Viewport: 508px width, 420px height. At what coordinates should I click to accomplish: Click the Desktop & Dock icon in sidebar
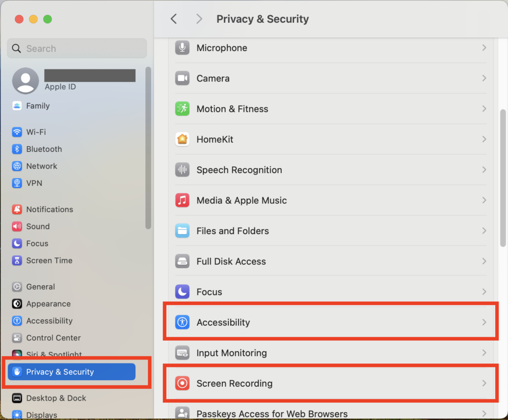point(17,398)
